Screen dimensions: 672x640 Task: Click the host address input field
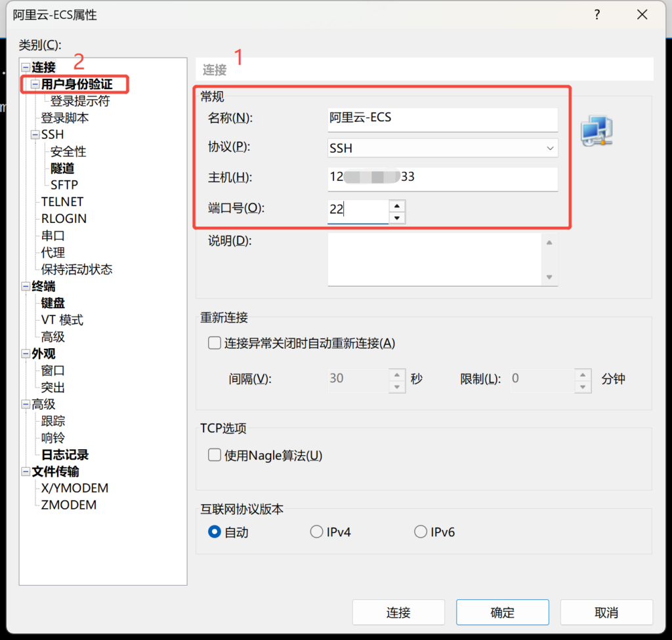442,178
